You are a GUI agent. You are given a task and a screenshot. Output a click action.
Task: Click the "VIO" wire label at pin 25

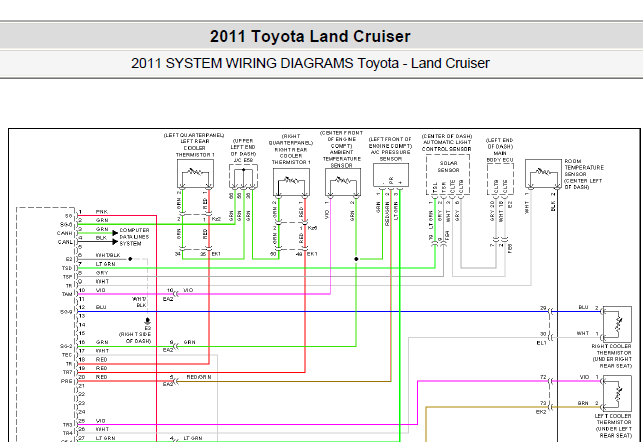[100, 421]
